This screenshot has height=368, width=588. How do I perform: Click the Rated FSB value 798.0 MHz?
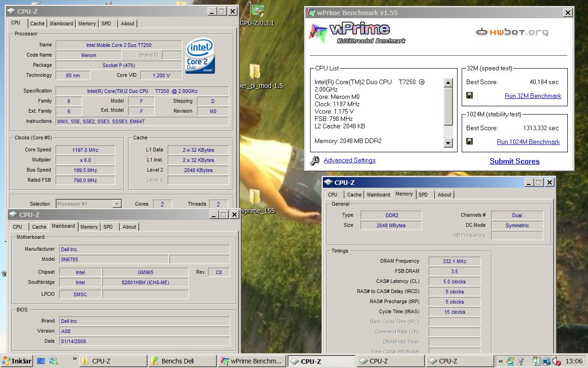[85, 180]
